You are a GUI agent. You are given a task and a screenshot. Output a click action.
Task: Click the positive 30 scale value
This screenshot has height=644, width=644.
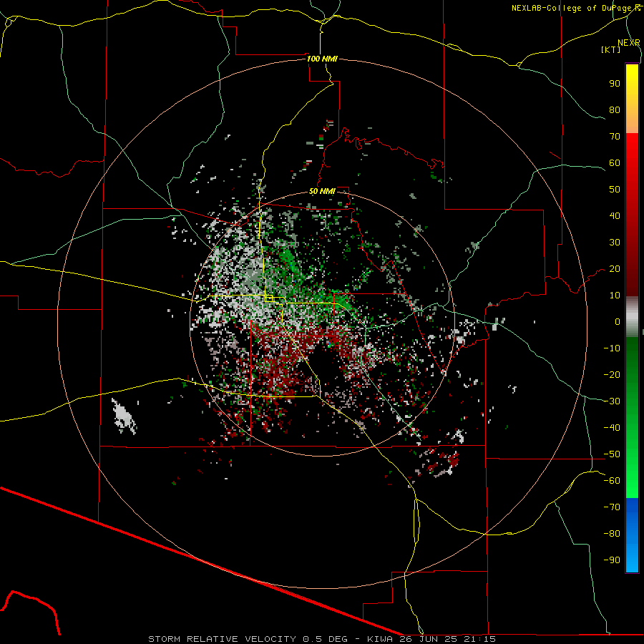click(x=615, y=243)
